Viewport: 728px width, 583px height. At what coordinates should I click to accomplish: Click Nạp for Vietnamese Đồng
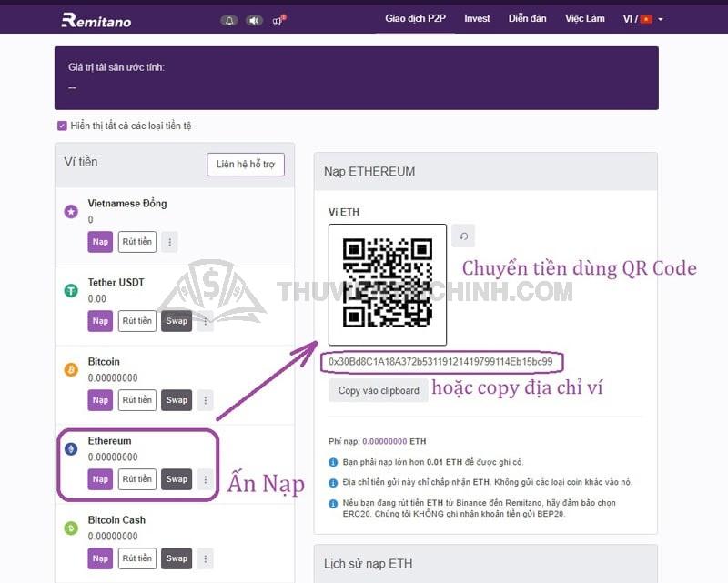100,242
